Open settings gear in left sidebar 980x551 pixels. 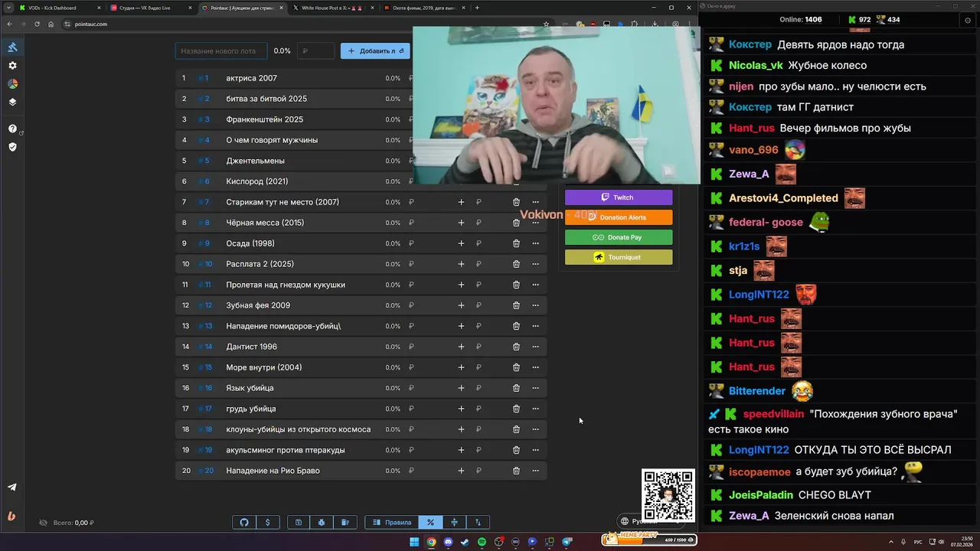(12, 66)
